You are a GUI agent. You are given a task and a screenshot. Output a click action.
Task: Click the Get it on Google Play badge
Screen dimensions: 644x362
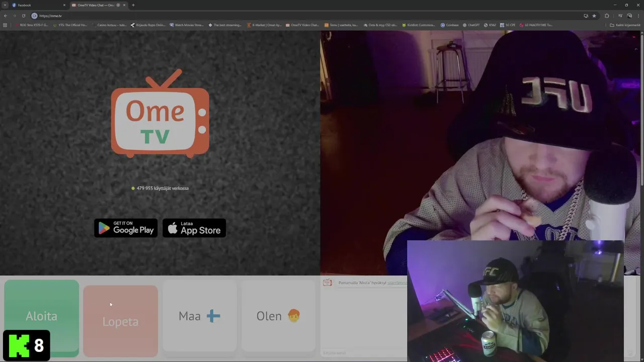tap(126, 228)
